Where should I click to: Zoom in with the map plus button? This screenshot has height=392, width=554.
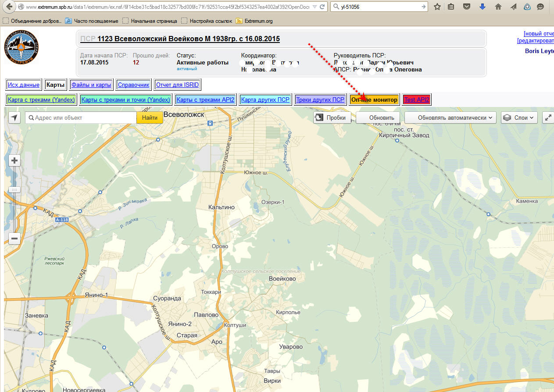[14, 160]
